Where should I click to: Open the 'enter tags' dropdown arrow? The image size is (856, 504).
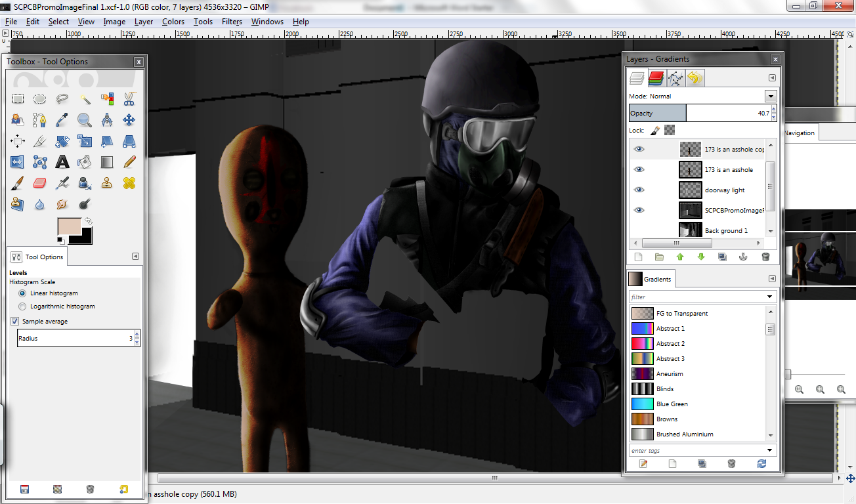770,451
